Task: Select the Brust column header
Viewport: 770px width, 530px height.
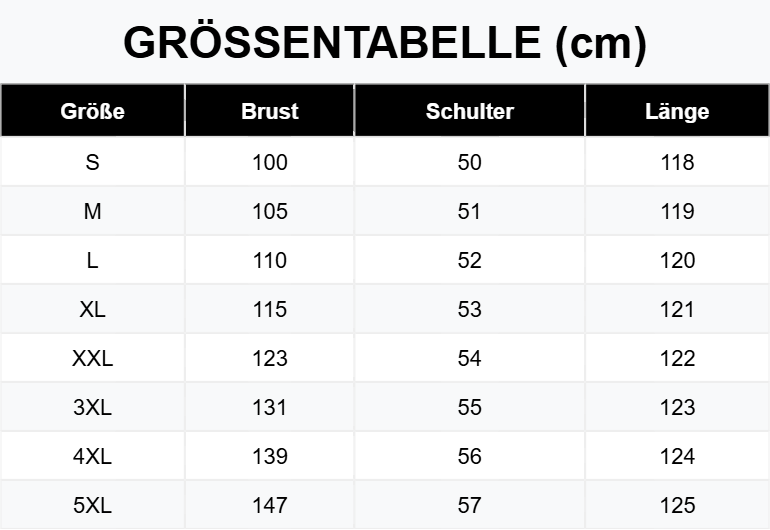Action: [x=270, y=111]
